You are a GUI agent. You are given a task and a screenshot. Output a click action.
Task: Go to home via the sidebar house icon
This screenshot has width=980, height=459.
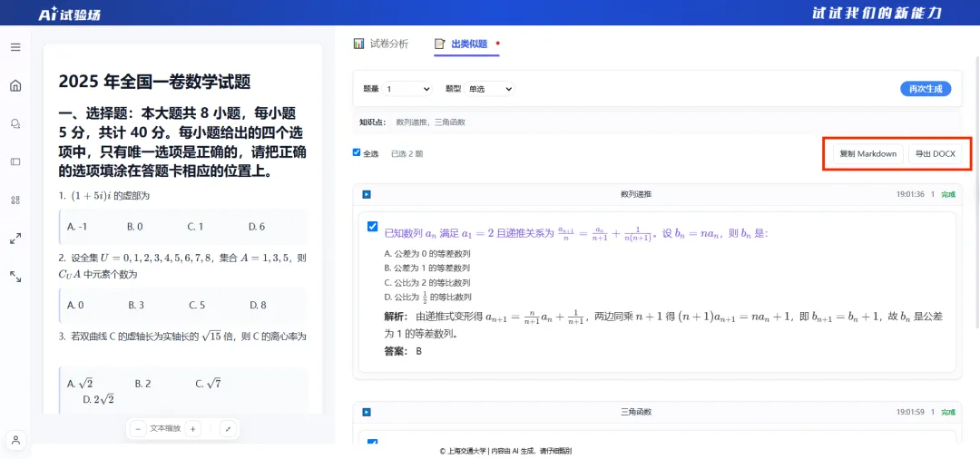[x=15, y=86]
